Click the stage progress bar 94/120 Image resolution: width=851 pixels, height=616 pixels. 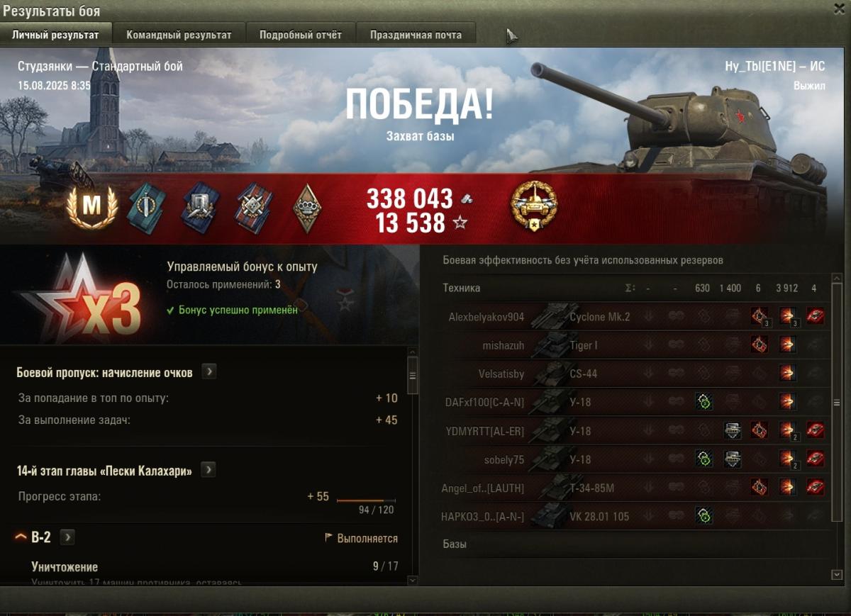(366, 500)
